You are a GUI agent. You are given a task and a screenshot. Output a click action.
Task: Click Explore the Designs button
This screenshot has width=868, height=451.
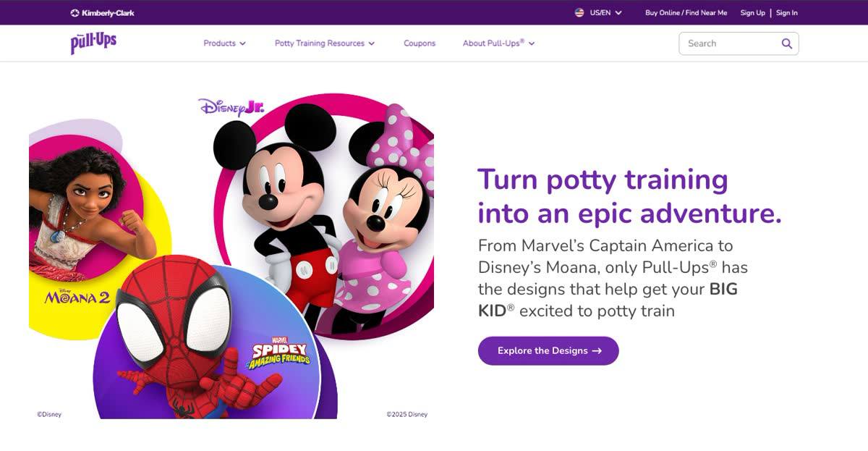[x=548, y=350]
